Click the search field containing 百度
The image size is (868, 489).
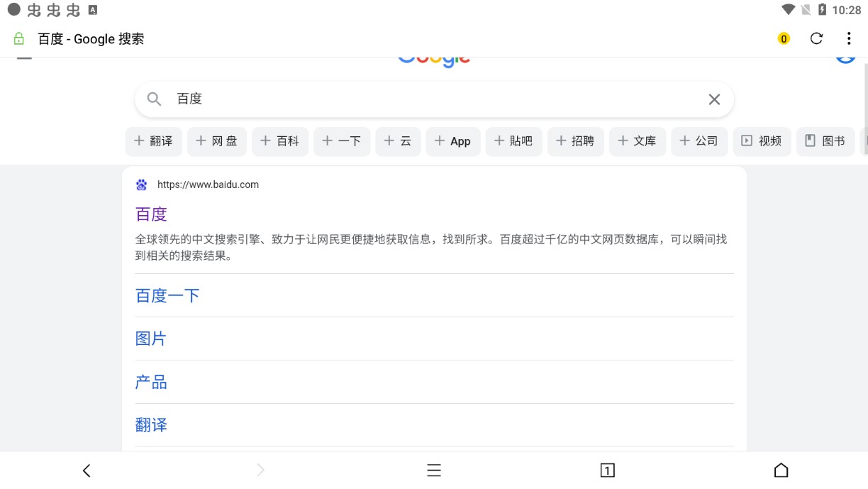pyautogui.click(x=434, y=99)
